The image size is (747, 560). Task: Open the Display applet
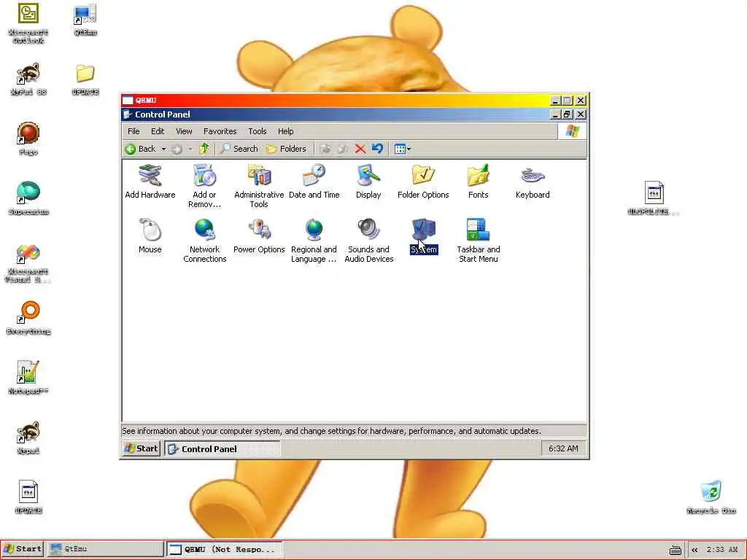(368, 182)
